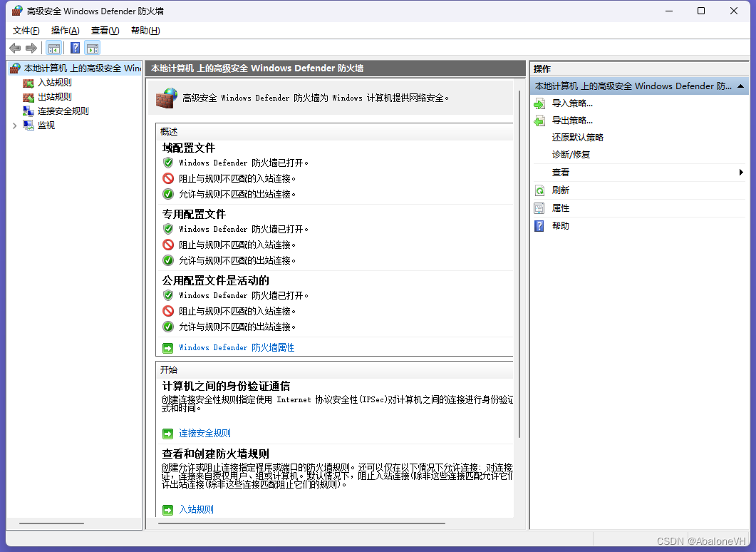Click the 连接安全规则 icon in tree
This screenshot has width=756, height=552.
(29, 111)
